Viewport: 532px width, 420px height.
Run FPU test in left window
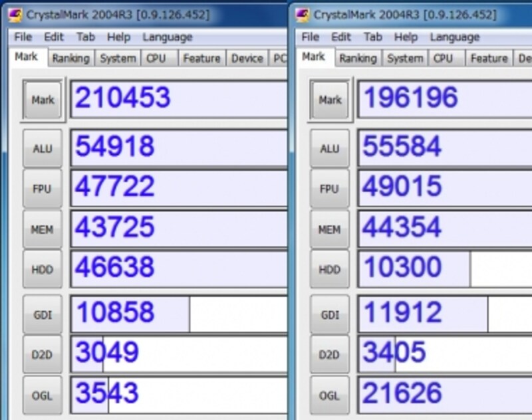(x=43, y=189)
